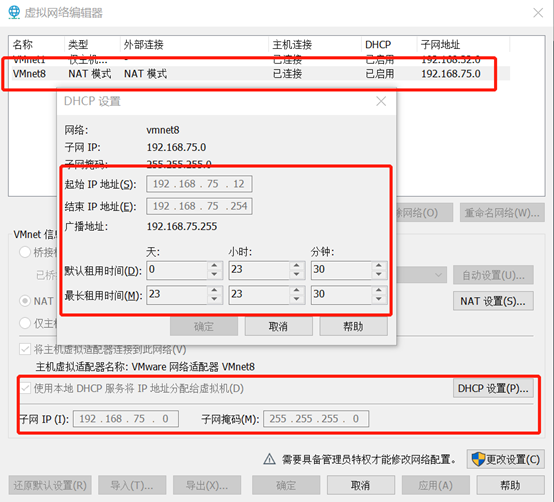Click the 最长租用时间 days field

click(x=177, y=295)
